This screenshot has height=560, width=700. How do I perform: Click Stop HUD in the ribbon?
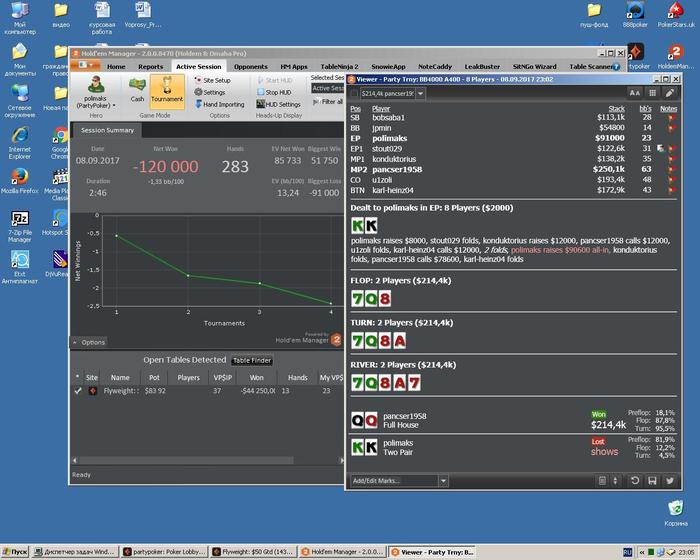pos(274,92)
